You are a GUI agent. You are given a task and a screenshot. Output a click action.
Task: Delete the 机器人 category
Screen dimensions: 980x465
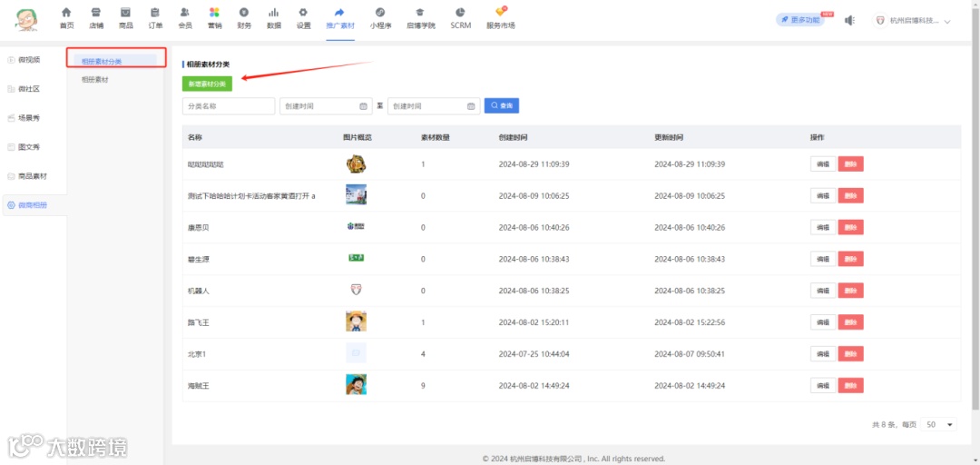(x=850, y=291)
